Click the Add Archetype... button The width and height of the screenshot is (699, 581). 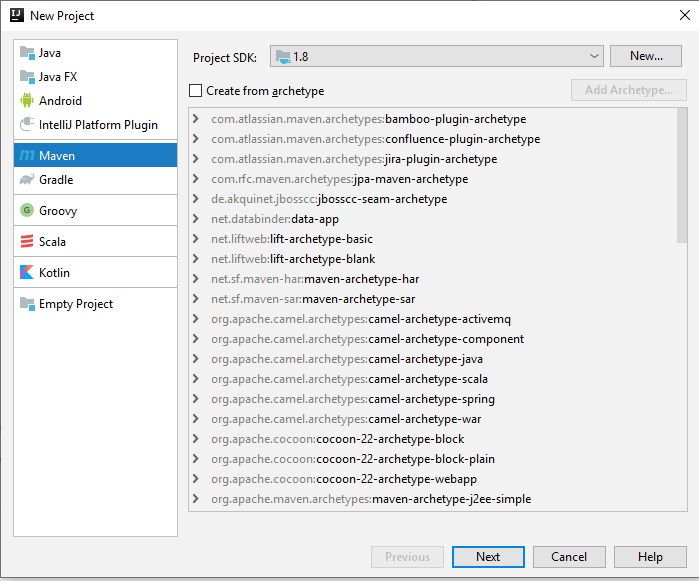[x=629, y=90]
